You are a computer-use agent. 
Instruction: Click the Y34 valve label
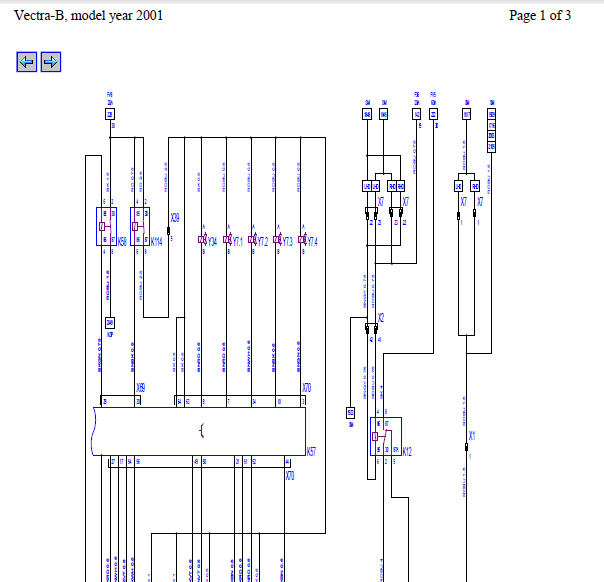pos(212,242)
